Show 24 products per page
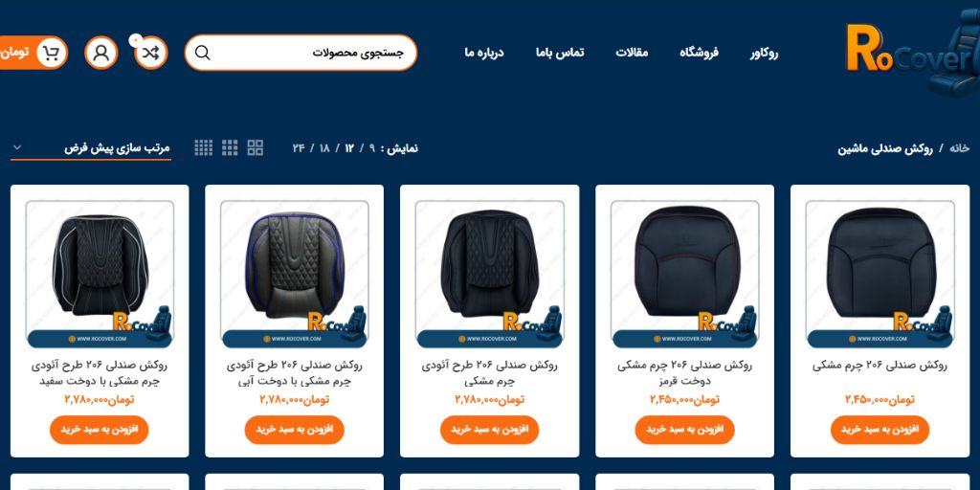The image size is (980, 490). click(299, 148)
